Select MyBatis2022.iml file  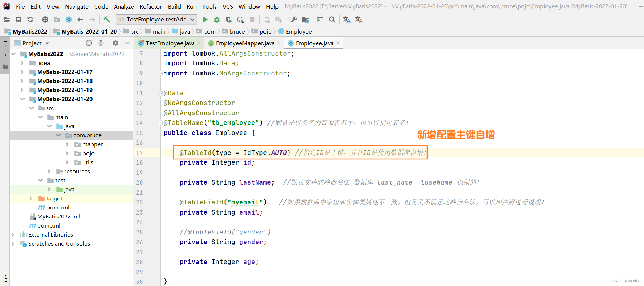click(59, 216)
